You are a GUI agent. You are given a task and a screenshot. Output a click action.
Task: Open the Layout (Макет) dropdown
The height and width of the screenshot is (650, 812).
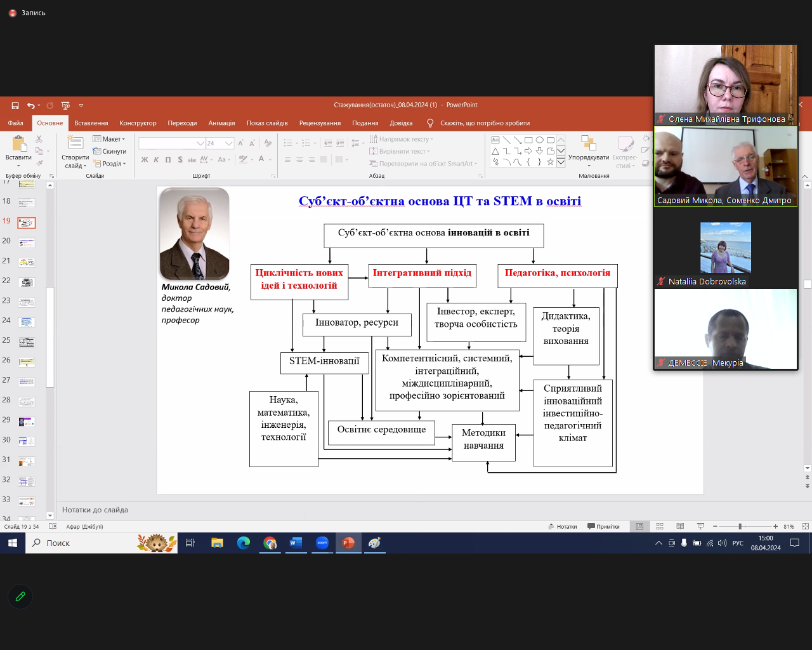(x=110, y=139)
